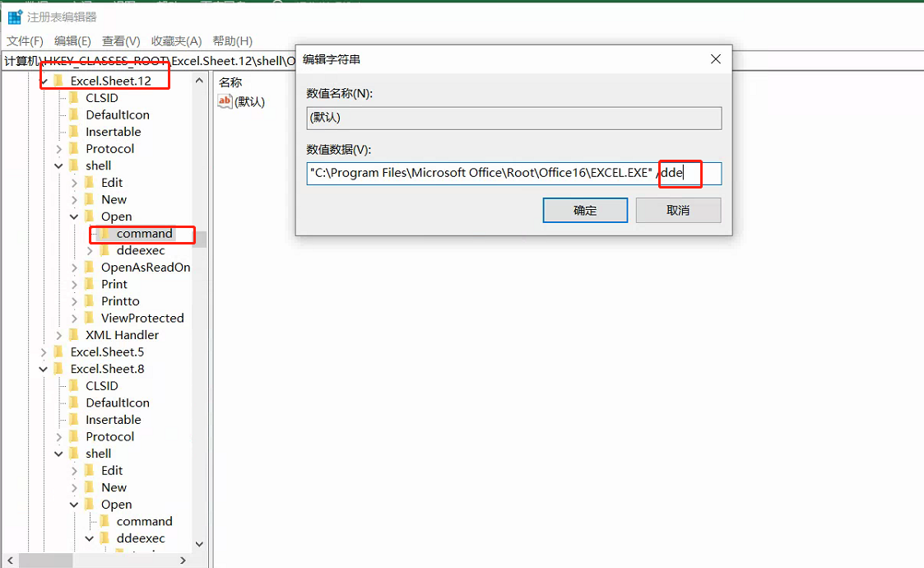Click the OpenAsReadOnly folder icon
Screen dimensions: 924x568
point(90,268)
